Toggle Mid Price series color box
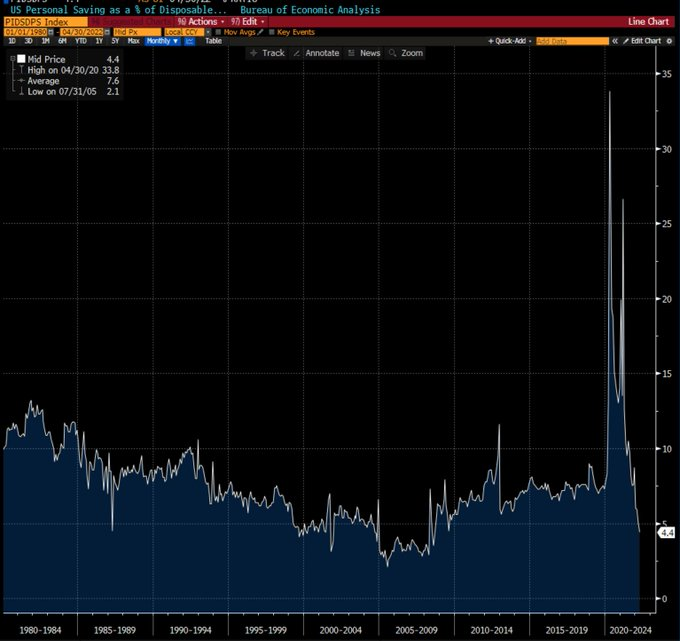 (21, 59)
